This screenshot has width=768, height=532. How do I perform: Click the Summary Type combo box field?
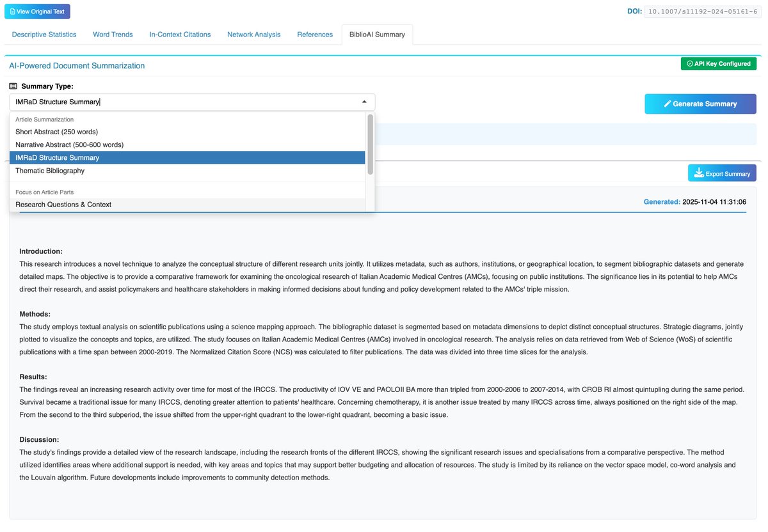click(x=192, y=102)
